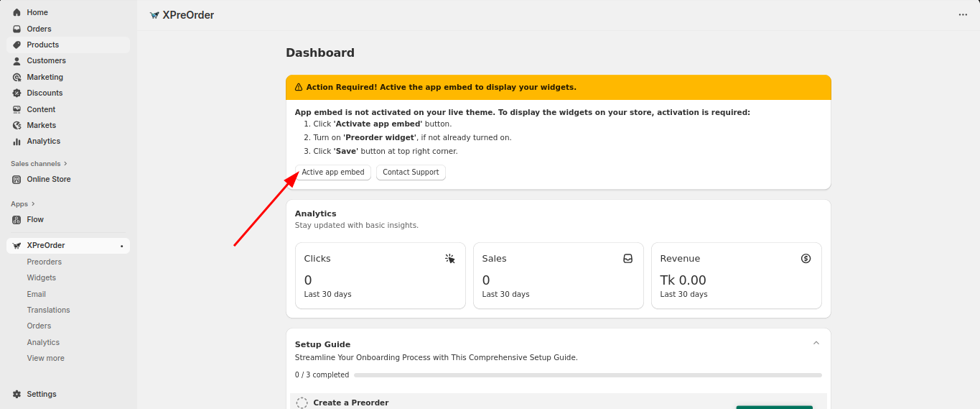Open Orders via its inbox icon
The image size is (980, 409).
(x=17, y=29)
